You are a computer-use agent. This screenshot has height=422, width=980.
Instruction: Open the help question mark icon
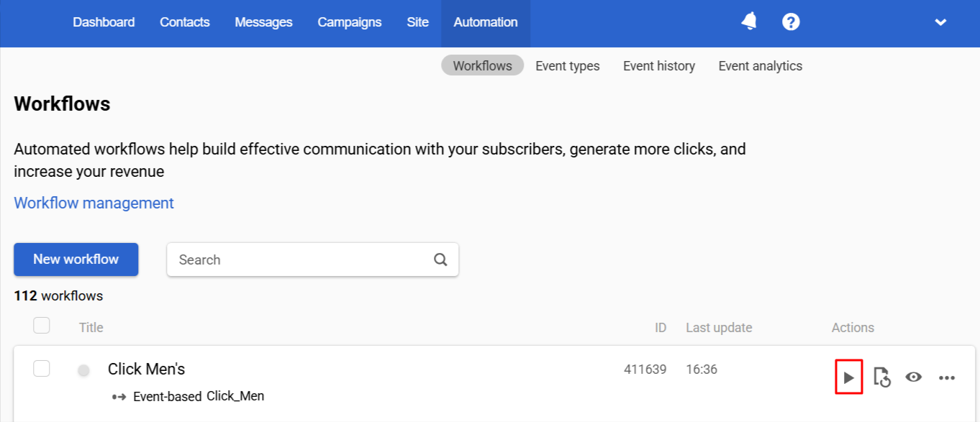coord(791,22)
